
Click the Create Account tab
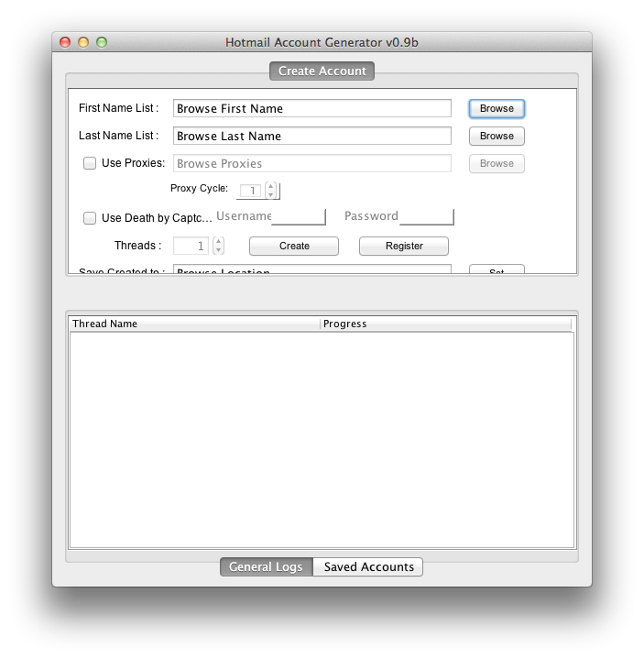[322, 71]
